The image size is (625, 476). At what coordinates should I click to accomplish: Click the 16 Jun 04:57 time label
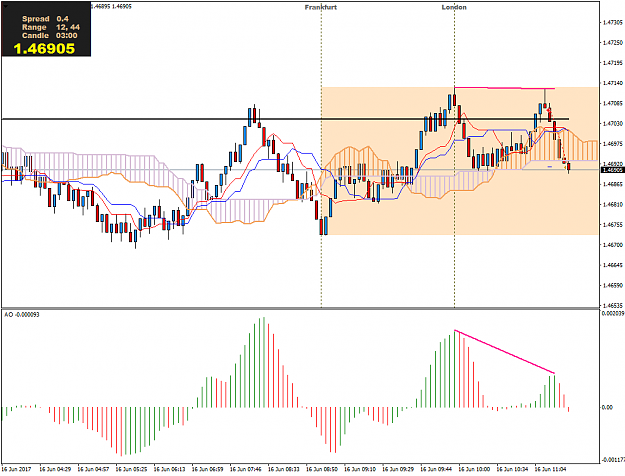coord(93,469)
